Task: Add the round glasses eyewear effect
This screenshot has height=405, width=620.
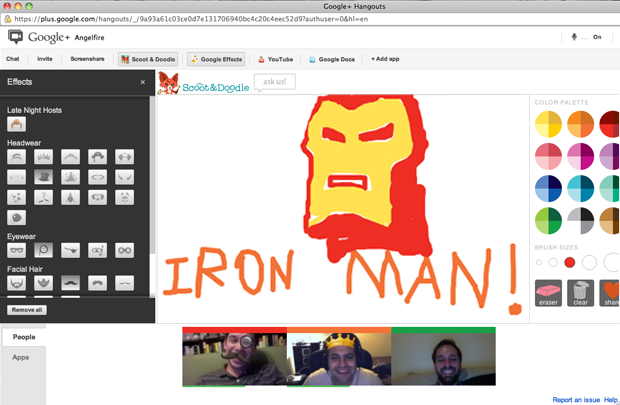Action: pyautogui.click(x=124, y=250)
